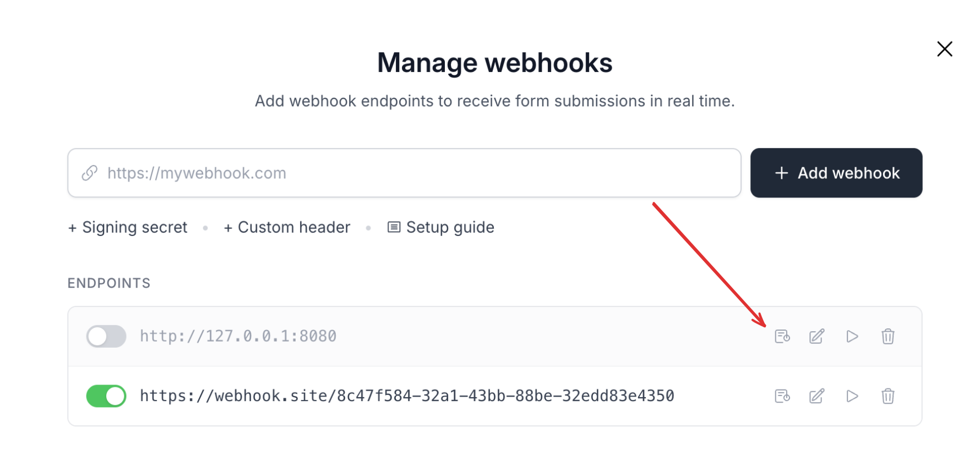Disable the webhook.site endpoint toggle
Image resolution: width=980 pixels, height=461 pixels.
pyautogui.click(x=106, y=396)
